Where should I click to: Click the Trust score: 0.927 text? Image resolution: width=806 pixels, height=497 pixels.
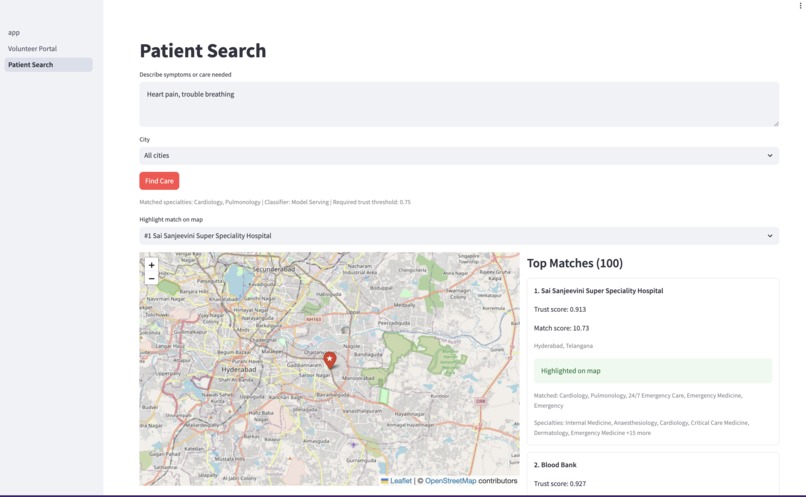560,484
